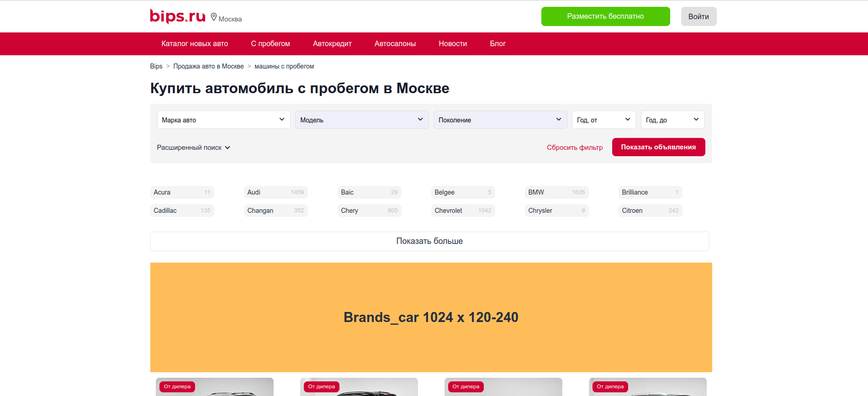Click the Москва location pin icon
This screenshot has width=868, height=396.
[214, 17]
